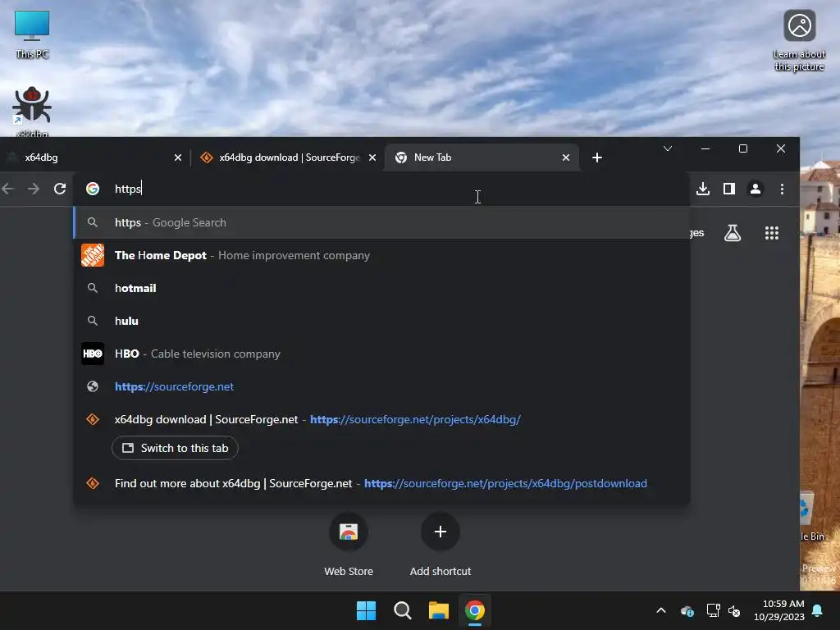Viewport: 840px width, 630px height.
Task: Close the x64dbg tab
Action: point(178,157)
